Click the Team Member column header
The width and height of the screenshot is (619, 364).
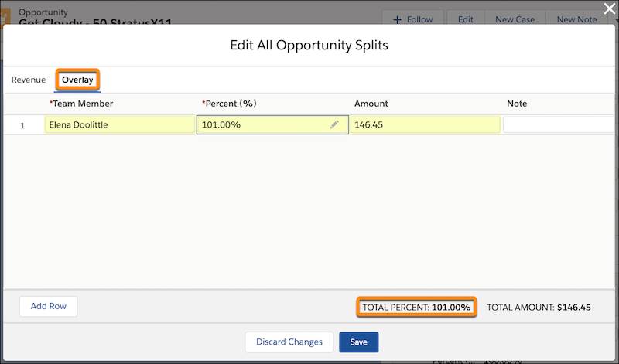pyautogui.click(x=81, y=104)
